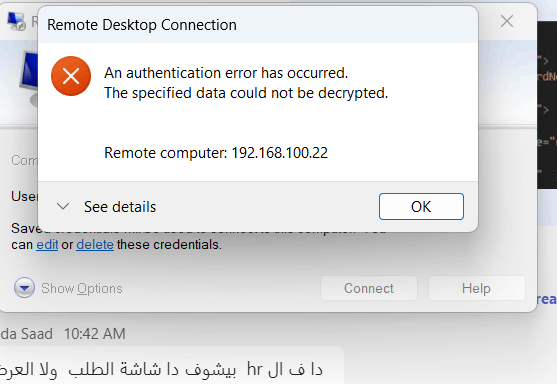This screenshot has height=384, width=557.
Task: Expand the Show Options section
Action: tap(82, 288)
